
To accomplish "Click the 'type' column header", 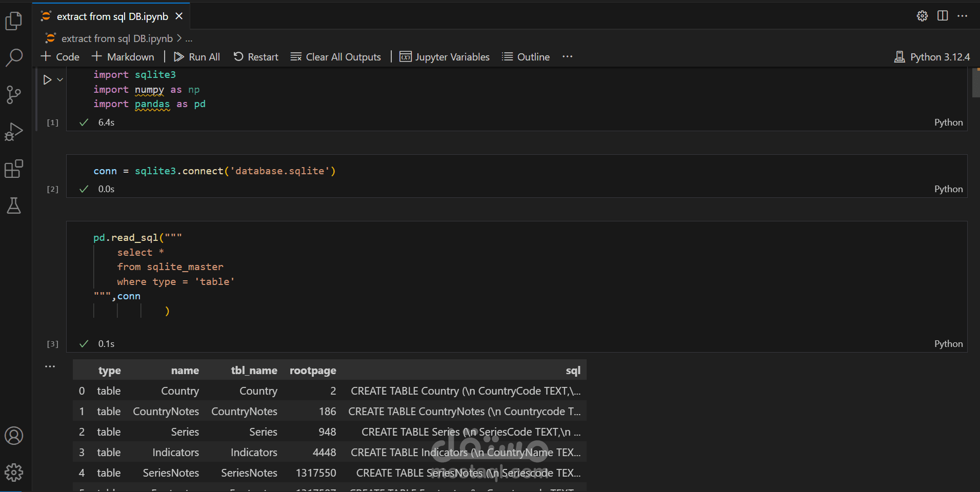I will (x=109, y=371).
